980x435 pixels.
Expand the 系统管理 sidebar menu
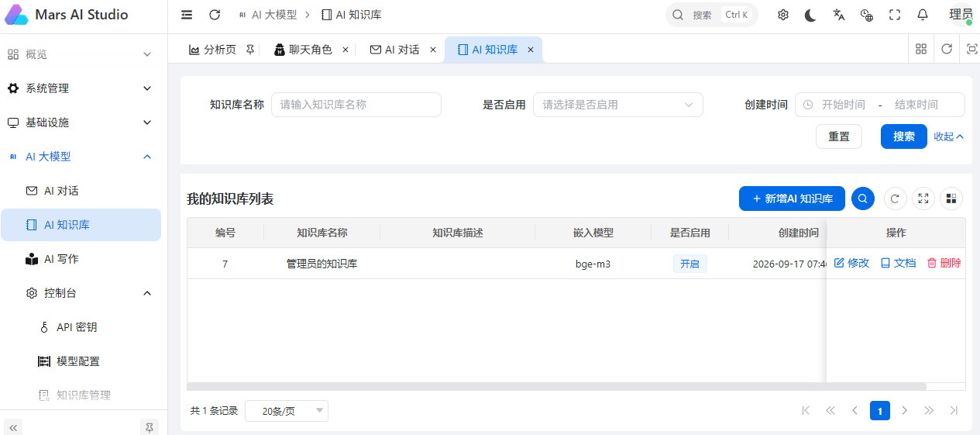point(81,88)
